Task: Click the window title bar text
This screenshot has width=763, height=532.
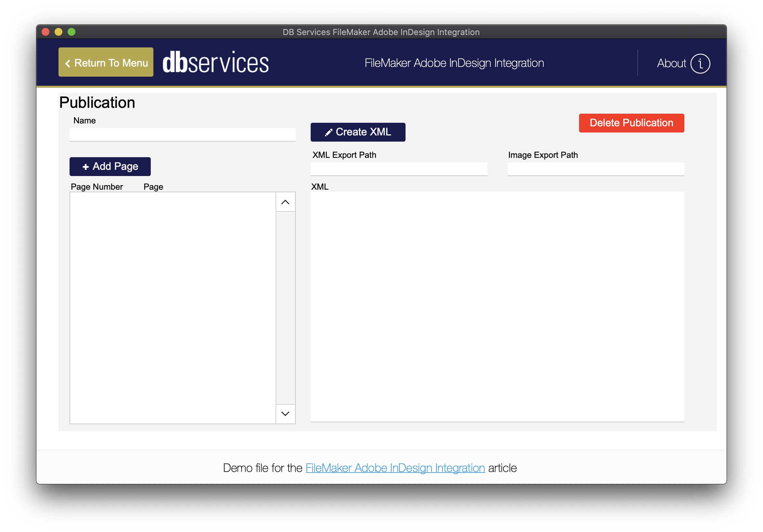Action: pyautogui.click(x=381, y=32)
